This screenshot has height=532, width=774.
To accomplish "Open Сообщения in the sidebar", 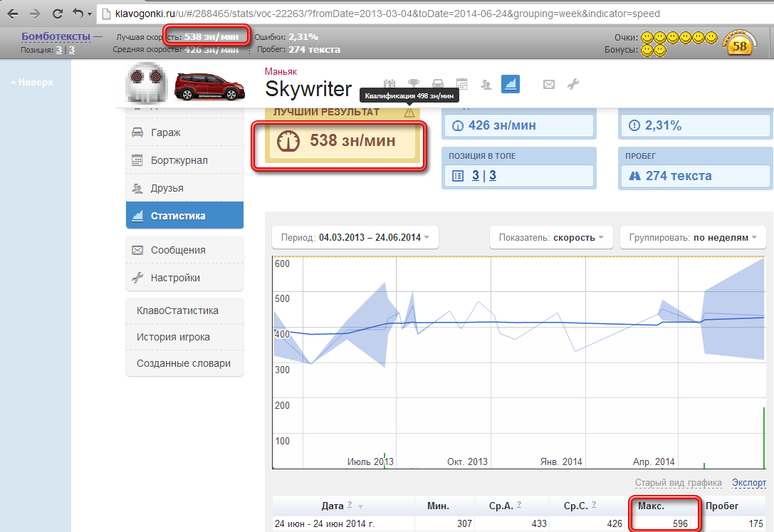I will coord(184,250).
